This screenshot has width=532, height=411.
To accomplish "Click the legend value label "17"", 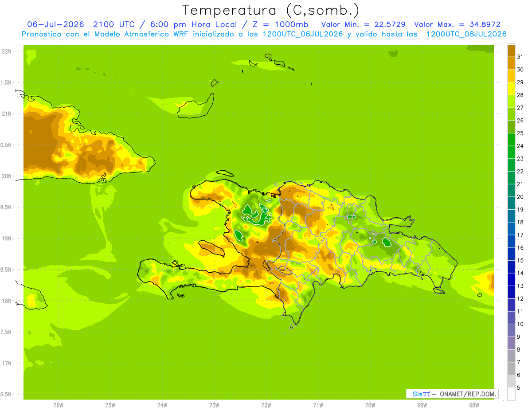I will click(x=520, y=235).
